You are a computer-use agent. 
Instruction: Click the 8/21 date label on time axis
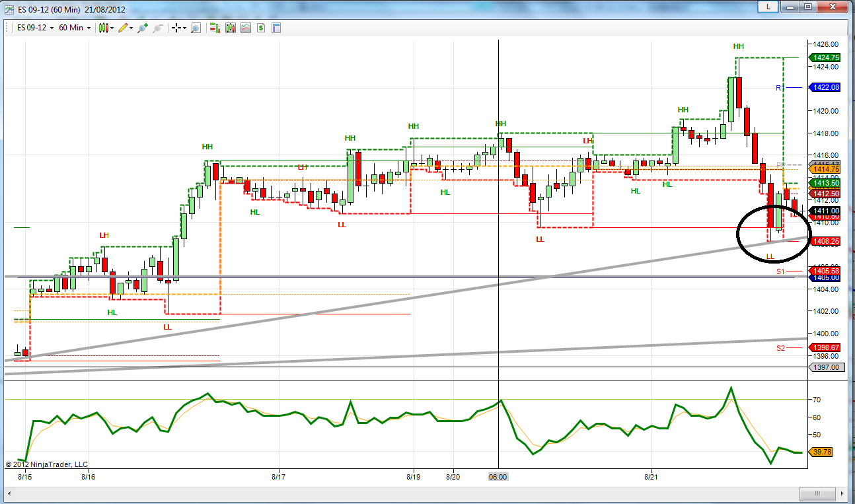click(651, 476)
